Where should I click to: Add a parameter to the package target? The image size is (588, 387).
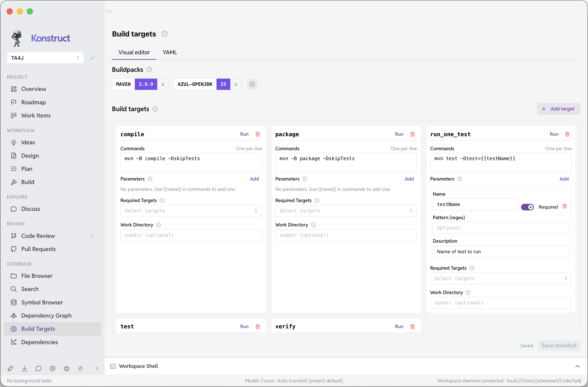click(x=409, y=179)
